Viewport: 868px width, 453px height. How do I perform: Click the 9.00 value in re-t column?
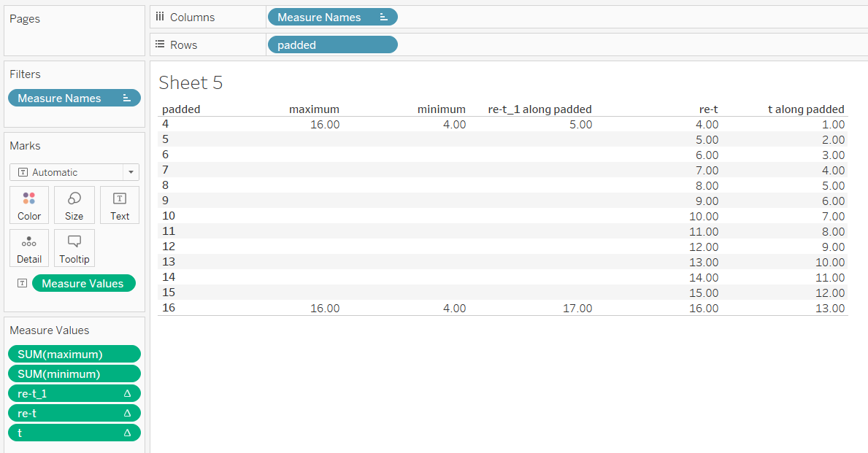pos(707,201)
